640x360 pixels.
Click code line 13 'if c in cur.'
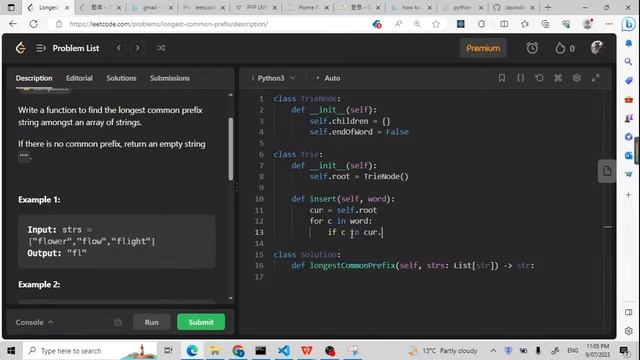click(x=354, y=232)
